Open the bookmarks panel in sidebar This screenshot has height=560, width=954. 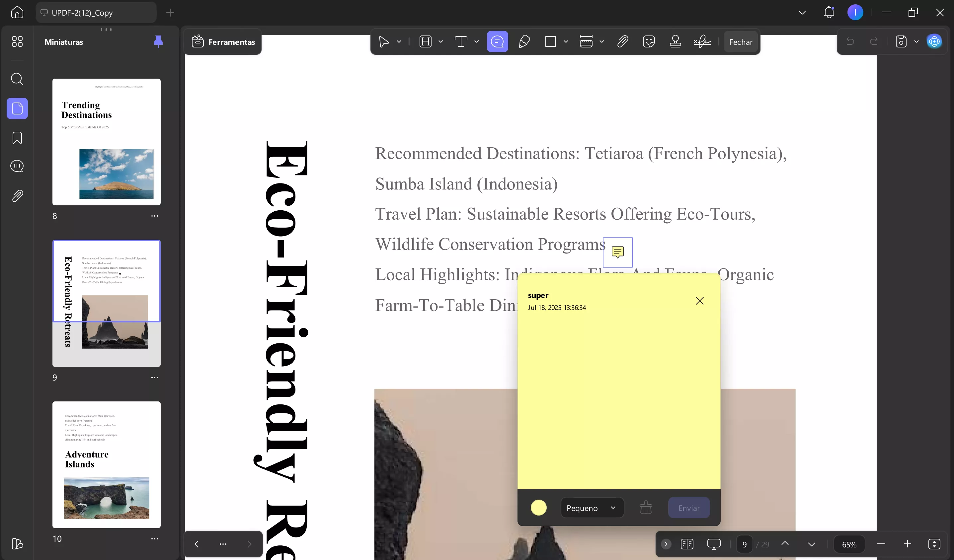tap(17, 138)
